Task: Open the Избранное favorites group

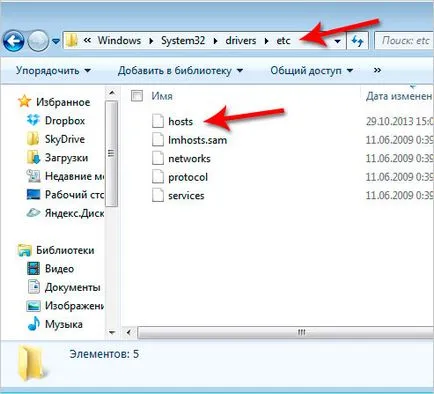Action: point(63,102)
